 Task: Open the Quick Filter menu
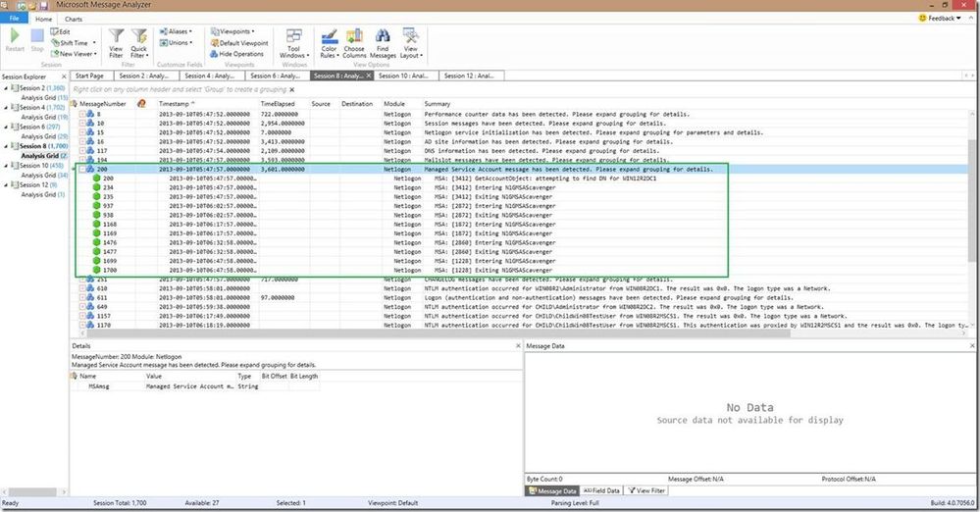click(x=138, y=43)
